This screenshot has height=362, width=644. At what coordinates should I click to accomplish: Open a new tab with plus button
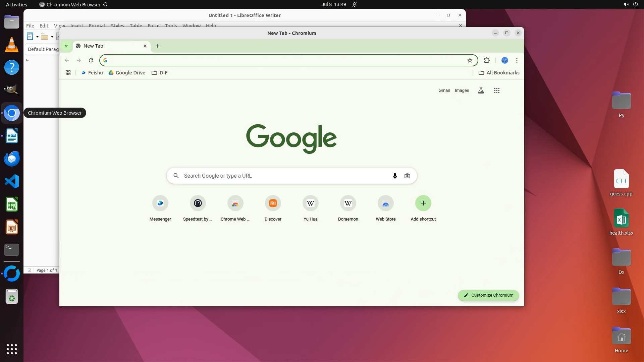(157, 46)
